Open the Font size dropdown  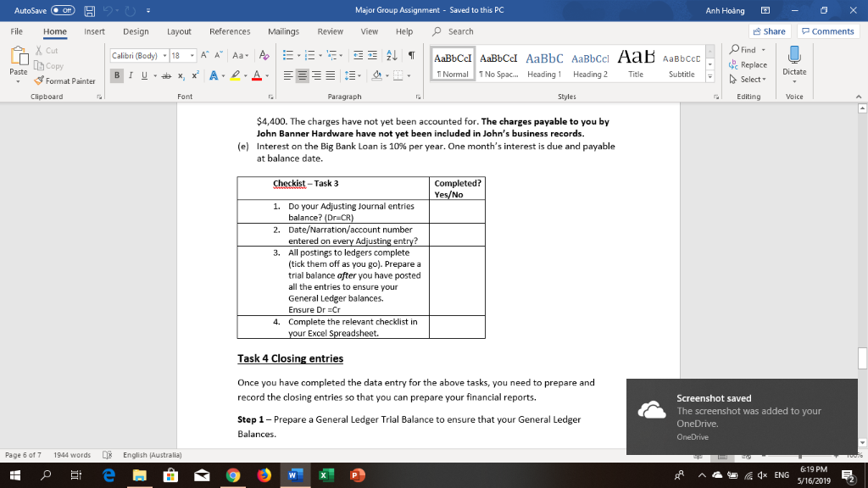192,55
